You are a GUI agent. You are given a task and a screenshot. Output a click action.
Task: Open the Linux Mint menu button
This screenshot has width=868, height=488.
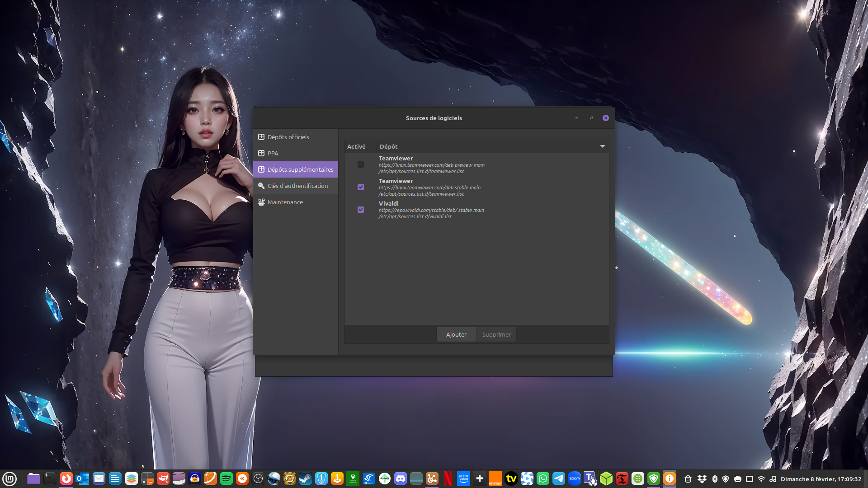[9, 479]
